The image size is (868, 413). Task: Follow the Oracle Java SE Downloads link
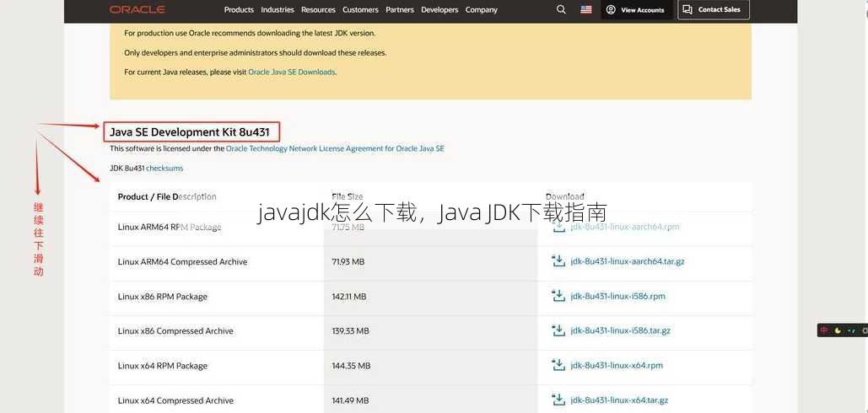coord(291,72)
